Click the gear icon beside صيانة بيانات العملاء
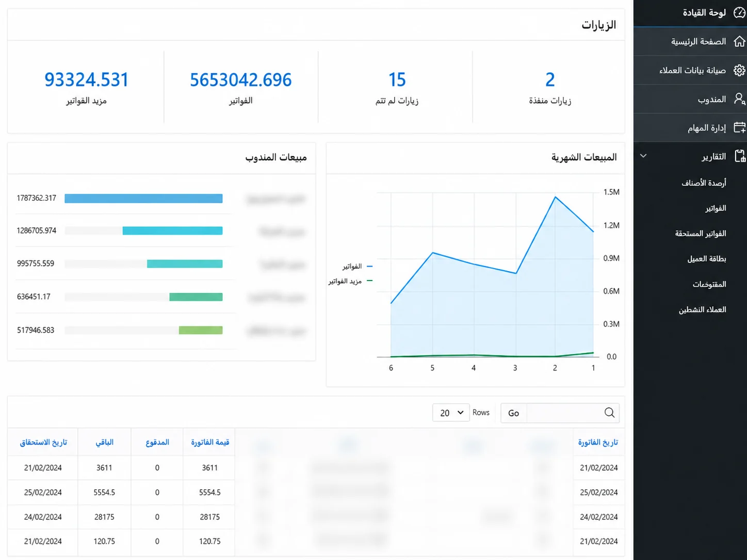747x560 pixels. point(739,70)
